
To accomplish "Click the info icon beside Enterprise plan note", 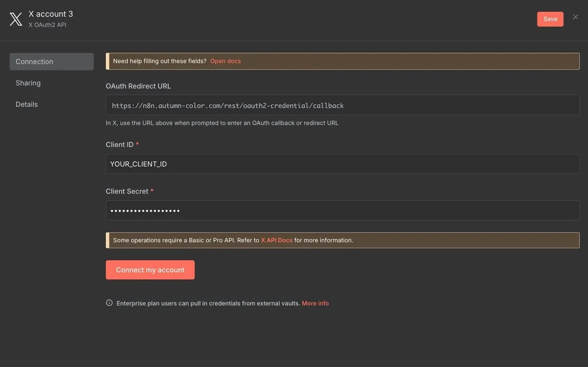I will tap(109, 303).
